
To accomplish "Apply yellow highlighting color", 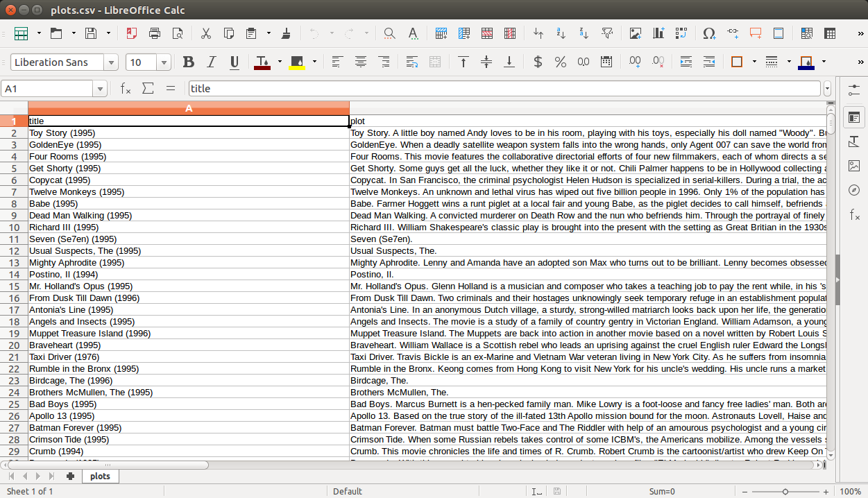I will click(297, 62).
